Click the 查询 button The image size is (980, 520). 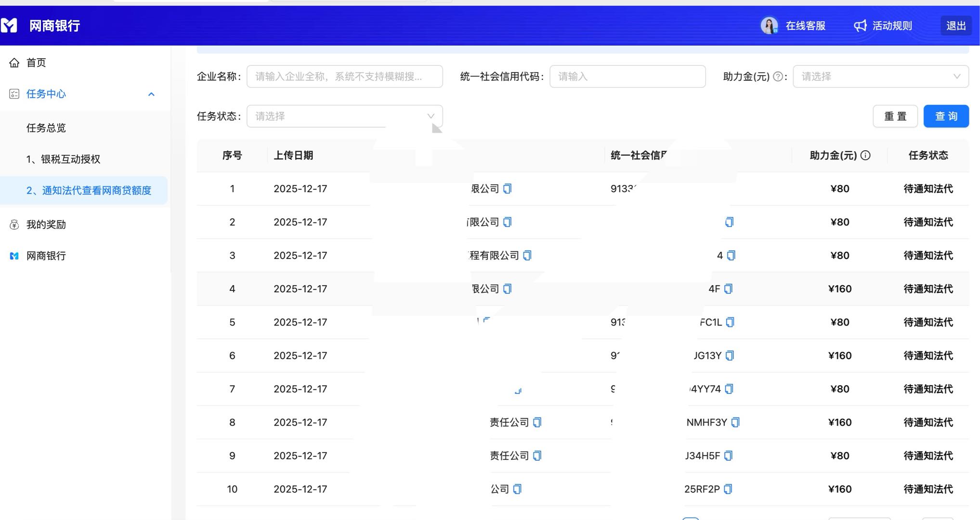[945, 116]
